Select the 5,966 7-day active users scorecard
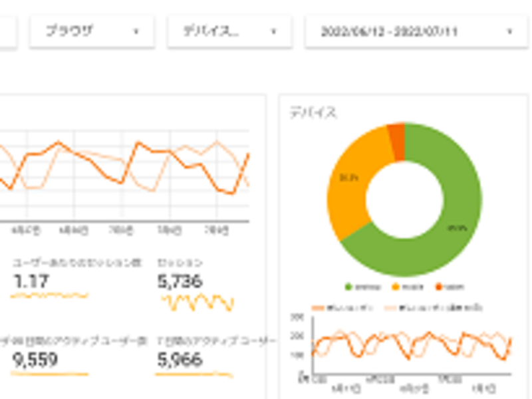 (180, 360)
